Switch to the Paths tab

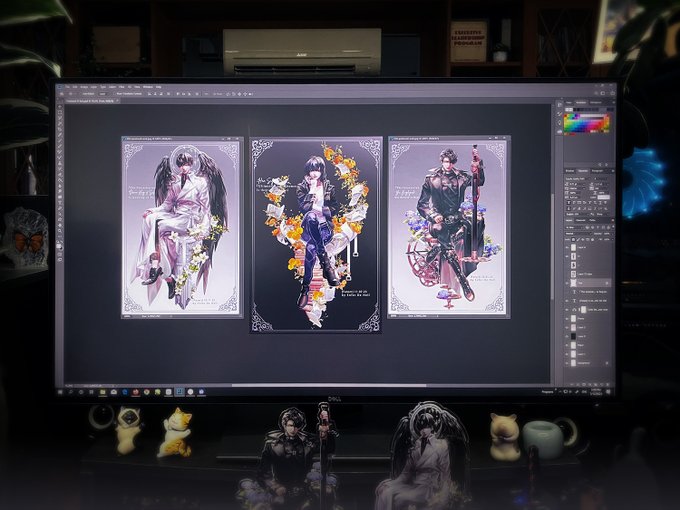[x=592, y=220]
